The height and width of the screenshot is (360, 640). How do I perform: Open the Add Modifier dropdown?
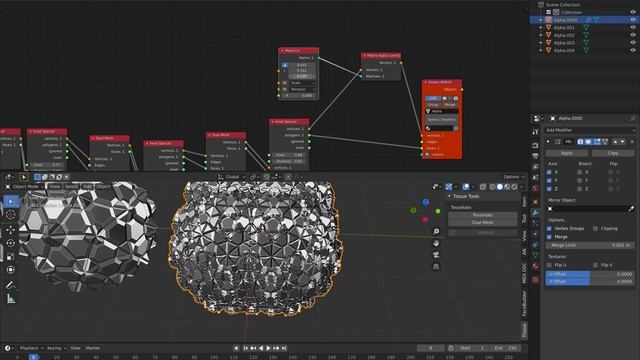590,130
